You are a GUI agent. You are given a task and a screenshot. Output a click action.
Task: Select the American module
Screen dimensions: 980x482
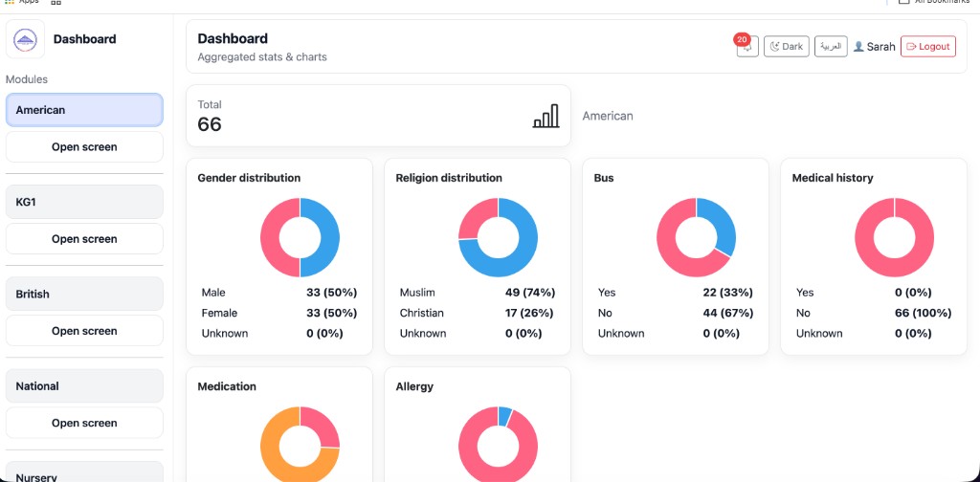(x=84, y=110)
